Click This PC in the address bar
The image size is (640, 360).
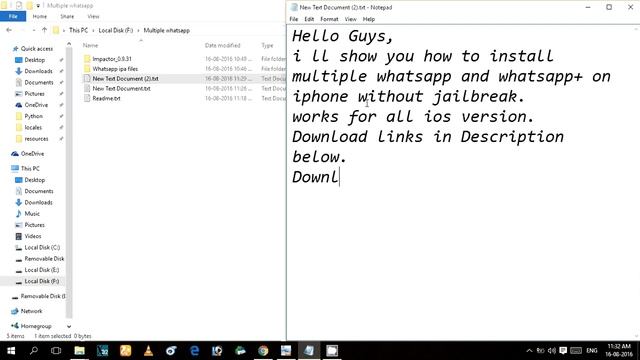pos(78,30)
